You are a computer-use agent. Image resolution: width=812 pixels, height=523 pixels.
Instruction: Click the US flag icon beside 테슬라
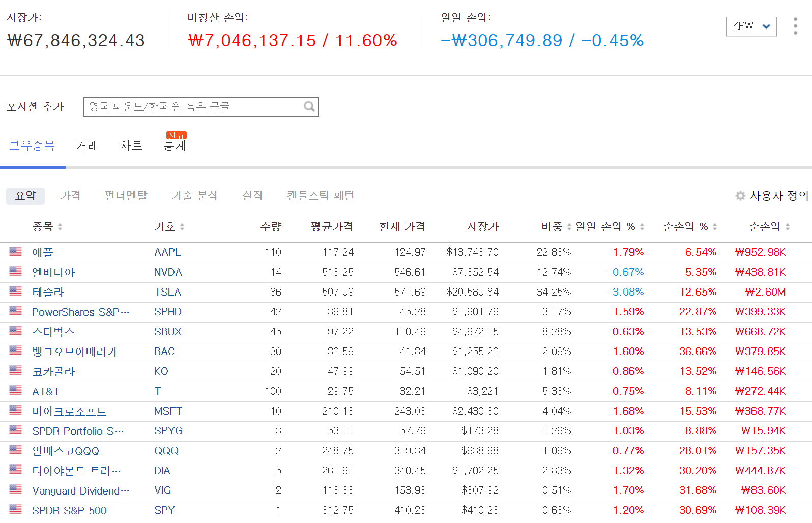click(x=16, y=291)
